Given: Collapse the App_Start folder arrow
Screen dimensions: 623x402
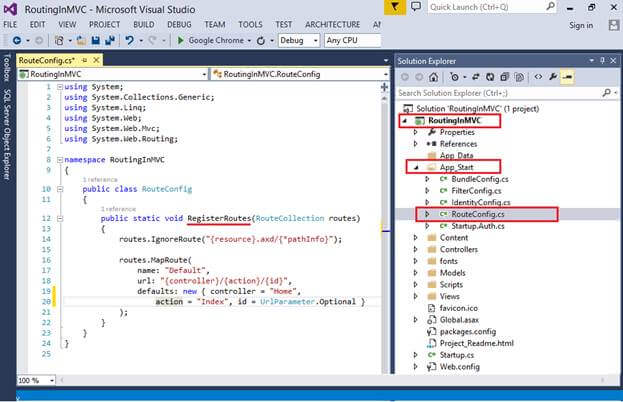Looking at the screenshot, I should [416, 168].
